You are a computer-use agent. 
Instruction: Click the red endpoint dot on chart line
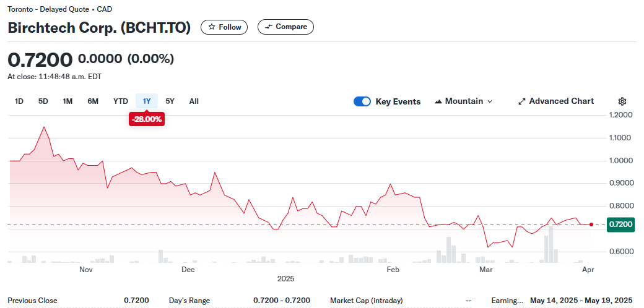tap(591, 225)
